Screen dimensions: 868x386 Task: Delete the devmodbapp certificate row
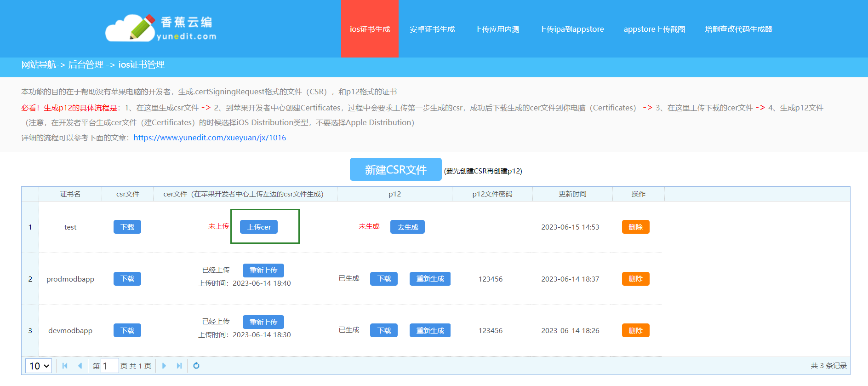click(636, 330)
